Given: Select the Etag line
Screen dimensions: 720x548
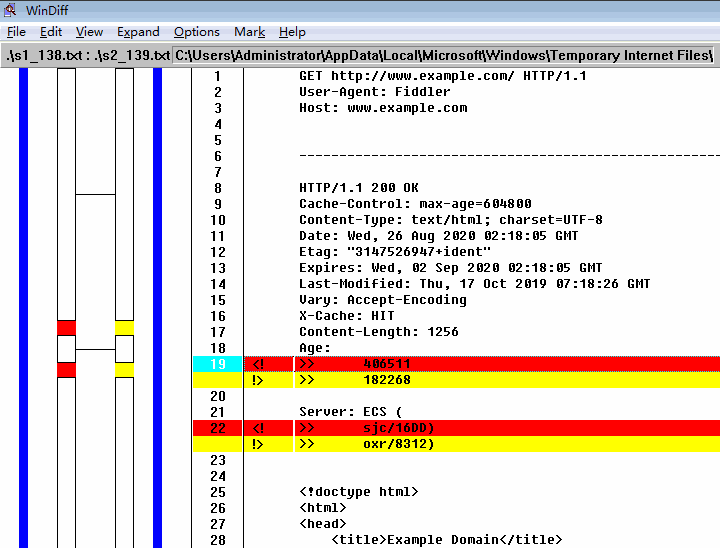Looking at the screenshot, I should [395, 252].
